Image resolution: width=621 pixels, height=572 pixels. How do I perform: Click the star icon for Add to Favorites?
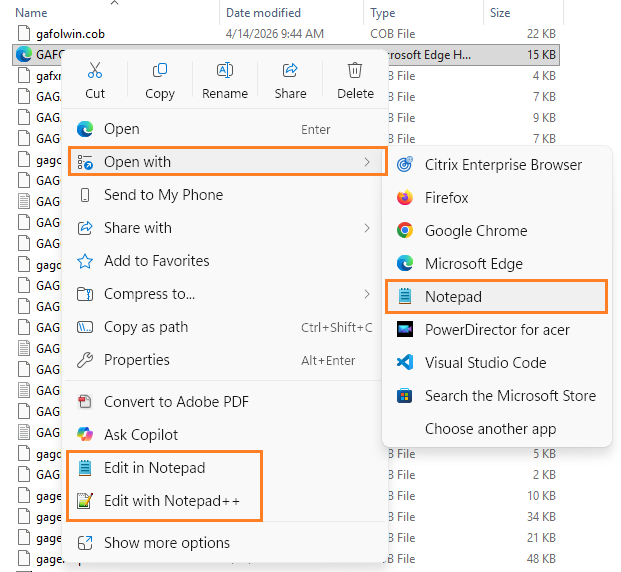click(x=85, y=261)
